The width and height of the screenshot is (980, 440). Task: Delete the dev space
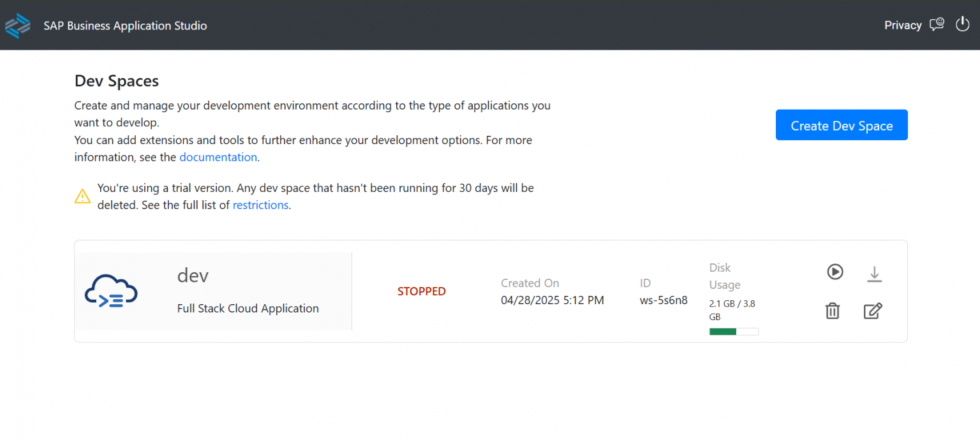pyautogui.click(x=832, y=311)
